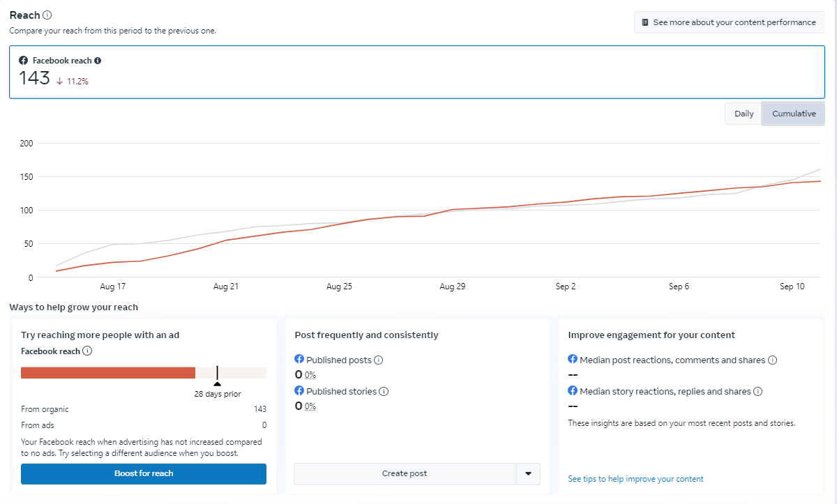Open See more about your content performance

[729, 22]
